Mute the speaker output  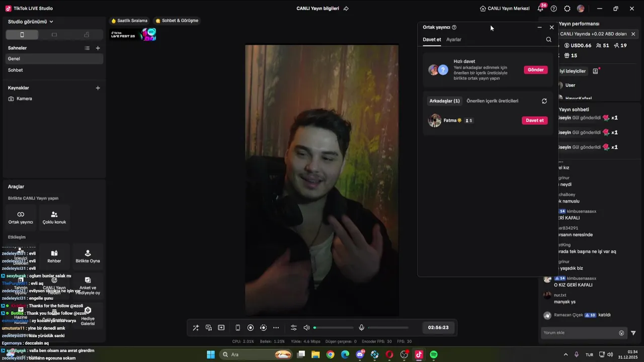(306, 328)
